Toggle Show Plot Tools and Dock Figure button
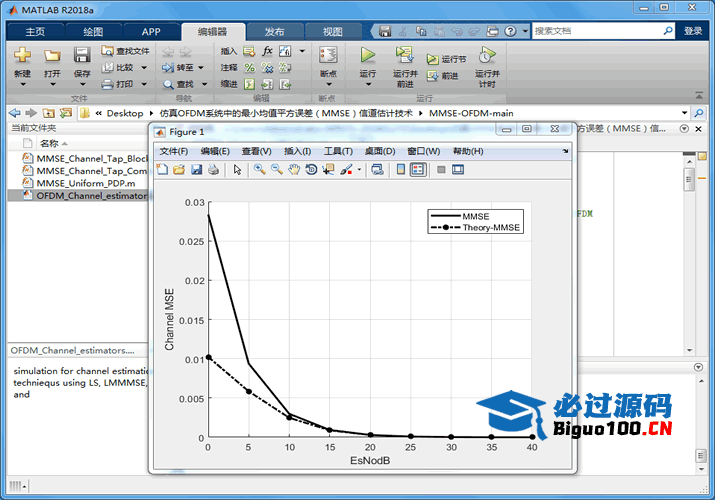The image size is (715, 500). point(458,170)
